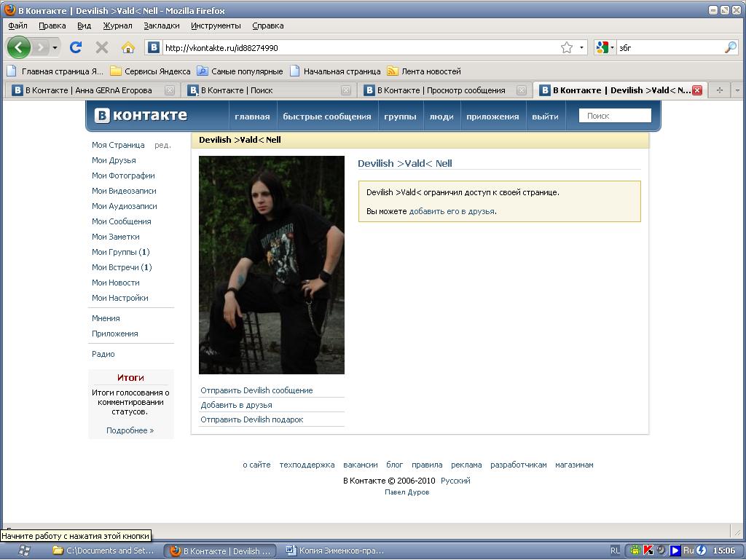Open группы in site header

coord(400,117)
